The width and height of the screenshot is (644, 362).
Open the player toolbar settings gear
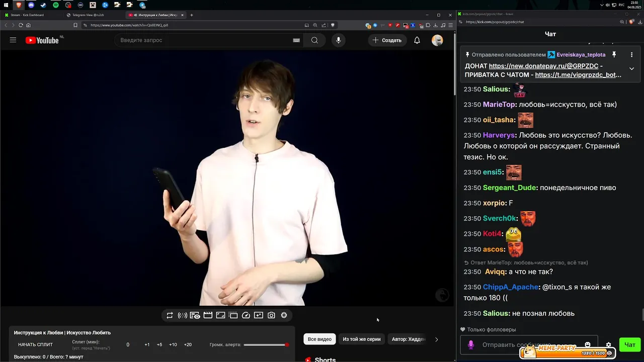[x=284, y=315]
